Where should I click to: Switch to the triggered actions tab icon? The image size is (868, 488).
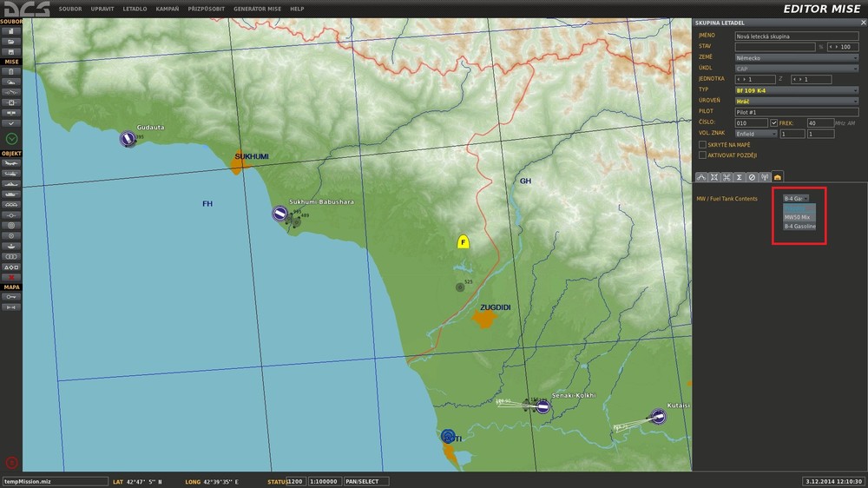[x=727, y=177]
